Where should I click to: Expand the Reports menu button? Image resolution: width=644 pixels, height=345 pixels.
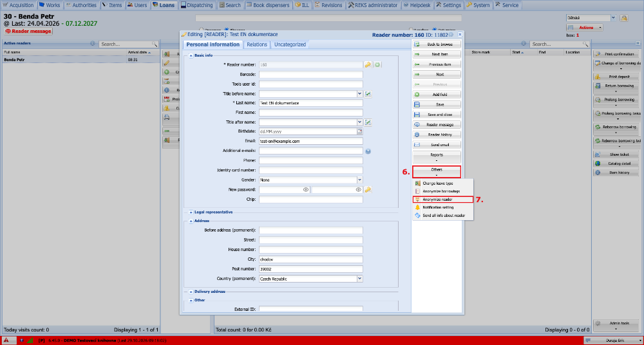[x=437, y=157]
